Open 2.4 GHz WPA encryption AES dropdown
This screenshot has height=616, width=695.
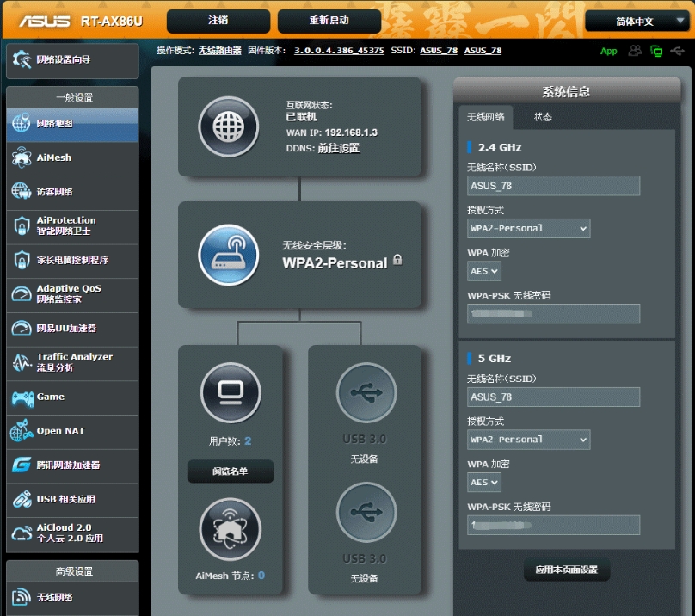pyautogui.click(x=484, y=271)
